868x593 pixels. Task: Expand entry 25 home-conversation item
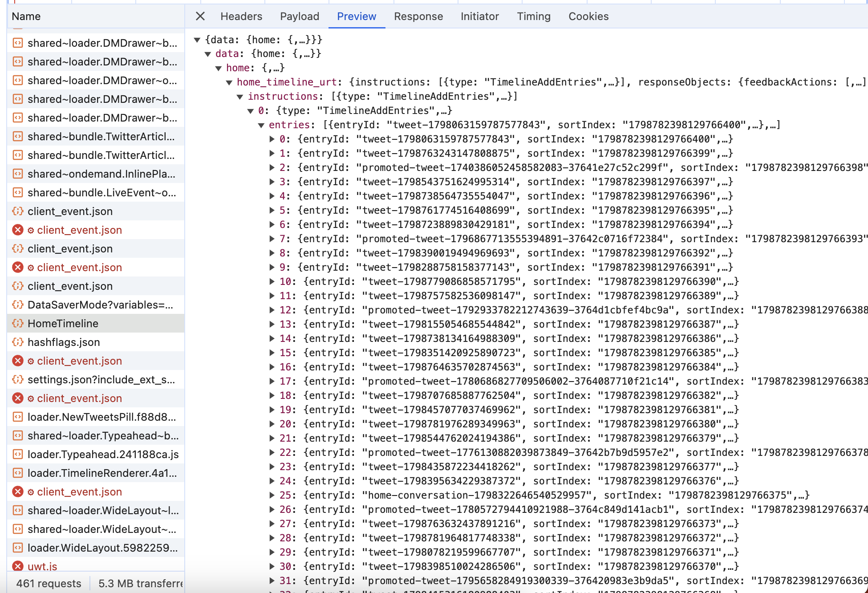click(x=272, y=495)
